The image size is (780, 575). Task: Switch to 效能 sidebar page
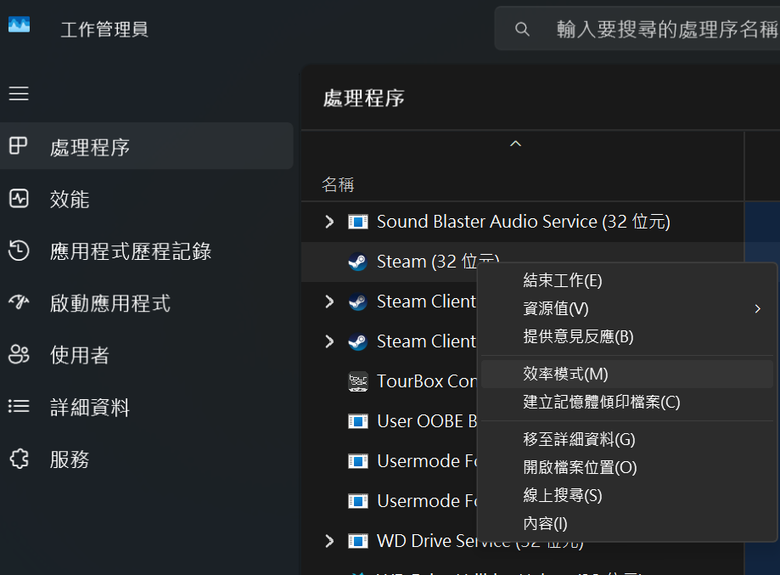click(x=146, y=198)
